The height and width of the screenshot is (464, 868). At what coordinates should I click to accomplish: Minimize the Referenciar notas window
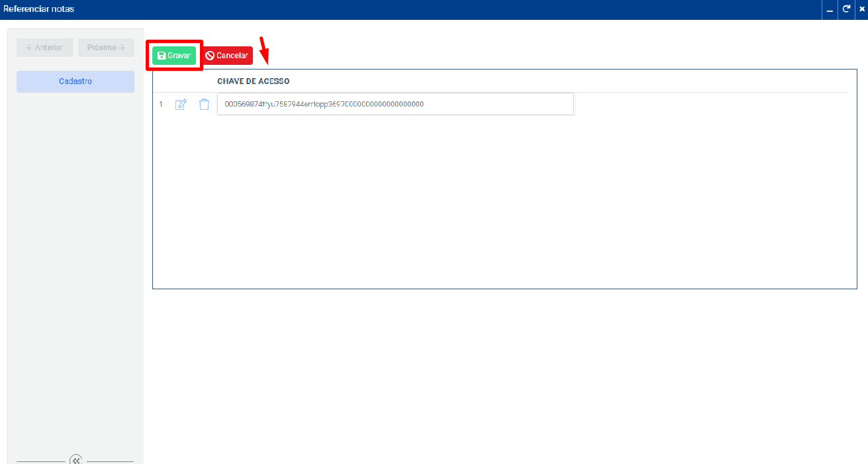point(830,9)
